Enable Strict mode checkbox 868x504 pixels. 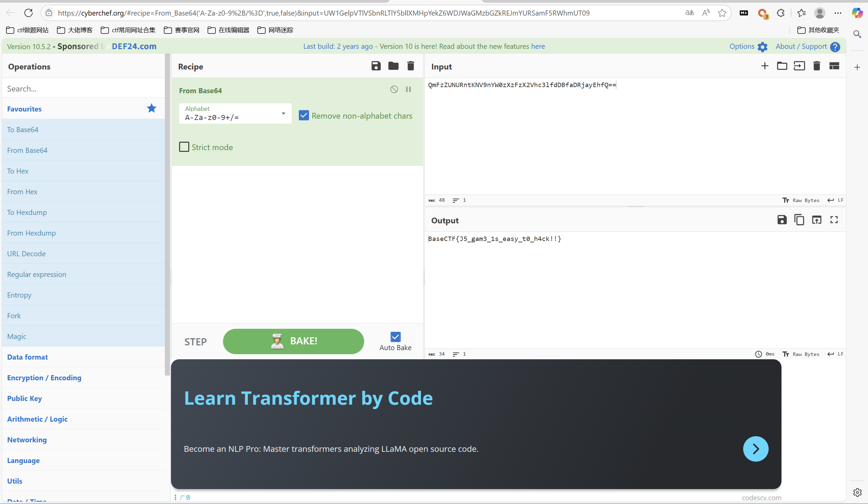click(x=184, y=147)
